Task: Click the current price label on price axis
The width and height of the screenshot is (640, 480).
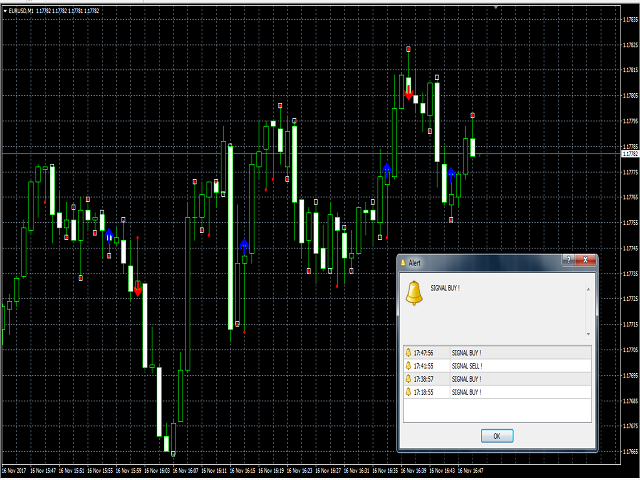Action: click(x=629, y=154)
